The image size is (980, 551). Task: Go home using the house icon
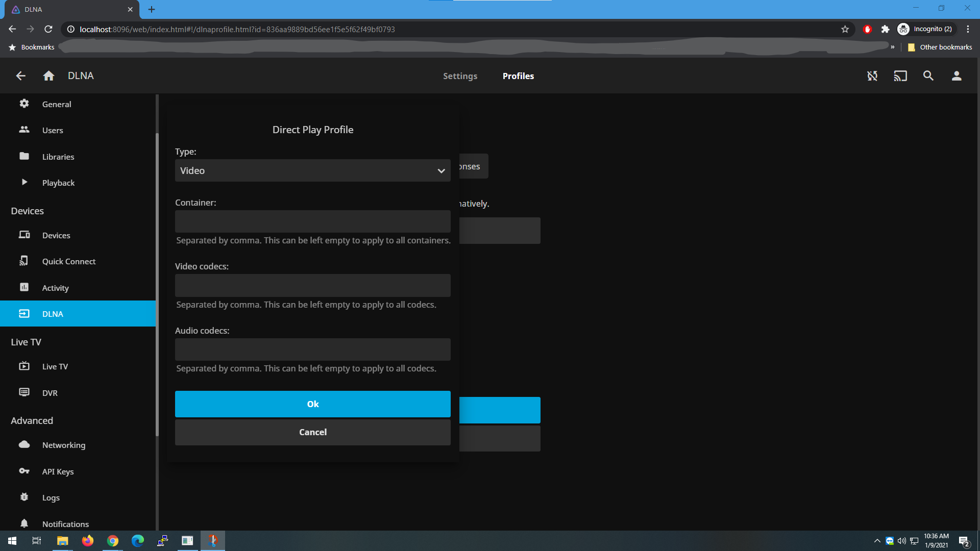(48, 76)
